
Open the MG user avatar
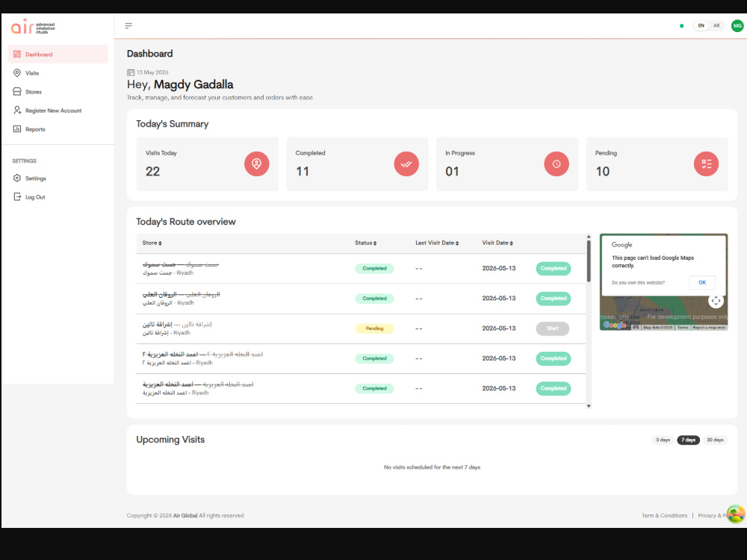coord(737,25)
